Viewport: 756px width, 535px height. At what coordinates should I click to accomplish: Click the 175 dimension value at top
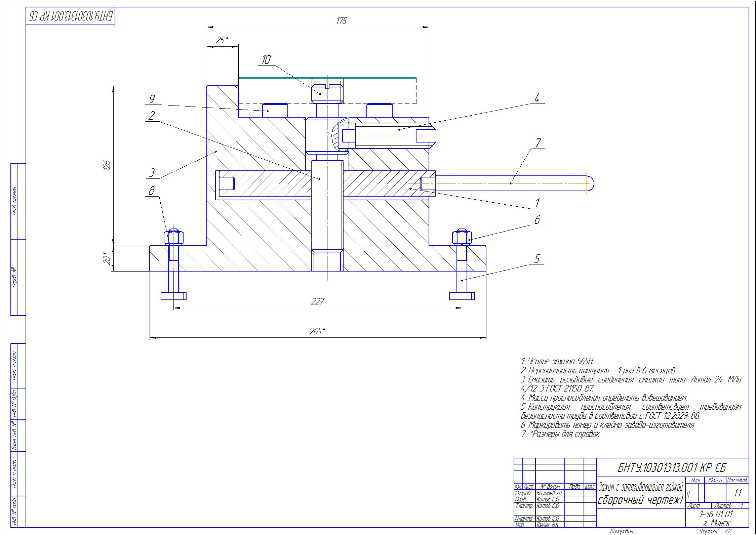click(341, 21)
